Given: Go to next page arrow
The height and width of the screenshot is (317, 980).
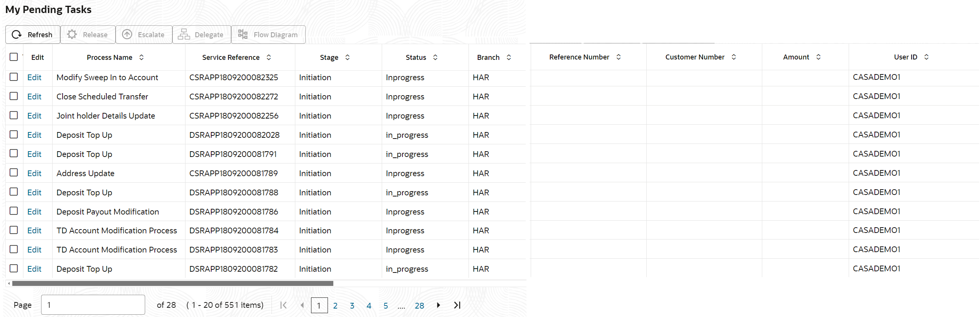Looking at the screenshot, I should [x=438, y=305].
